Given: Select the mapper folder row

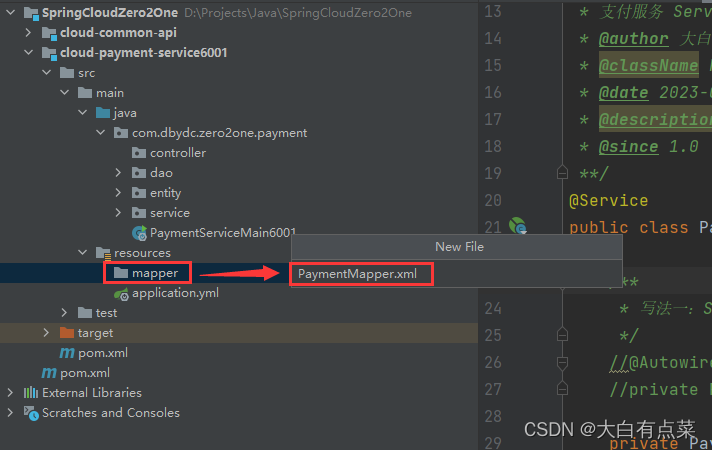Looking at the screenshot, I should click(x=239, y=273).
